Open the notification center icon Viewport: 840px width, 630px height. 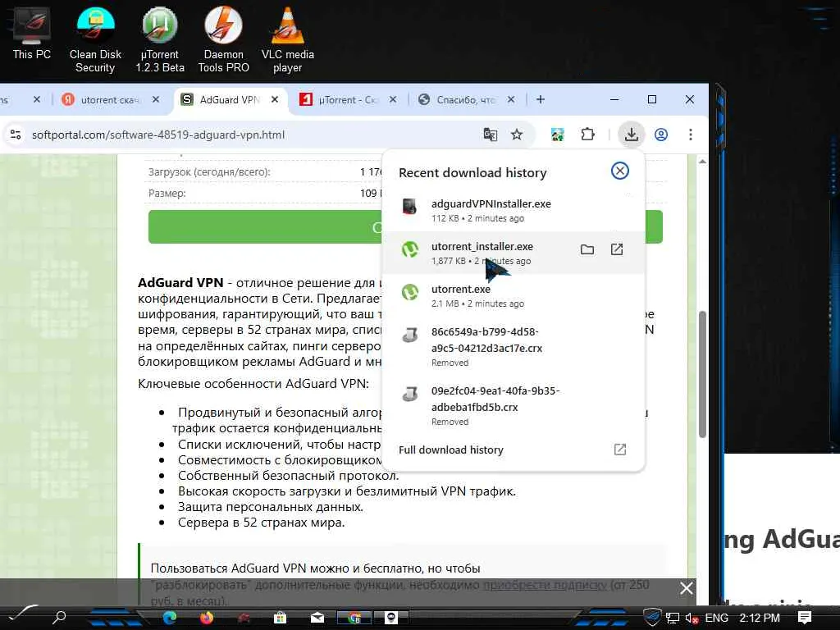pyautogui.click(x=804, y=619)
